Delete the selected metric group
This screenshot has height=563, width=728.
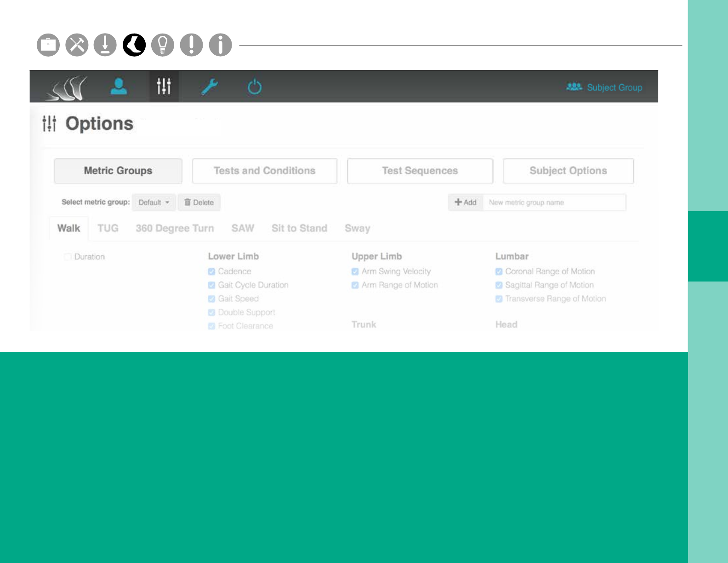pos(199,202)
